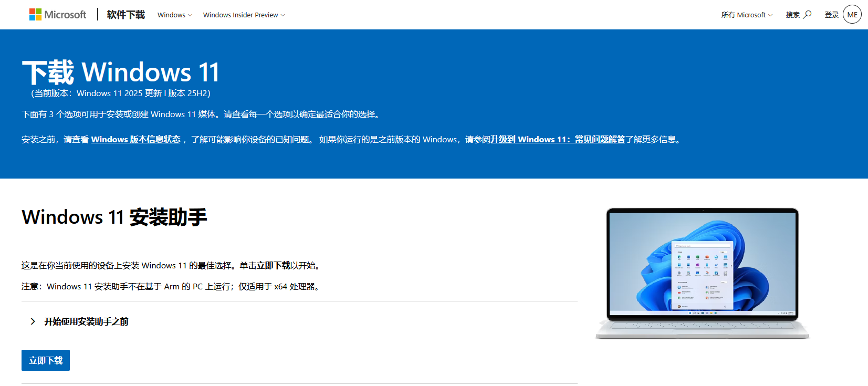868x386 pixels.
Task: Click the Windows 11 安装助手 heading
Action: [x=114, y=217]
